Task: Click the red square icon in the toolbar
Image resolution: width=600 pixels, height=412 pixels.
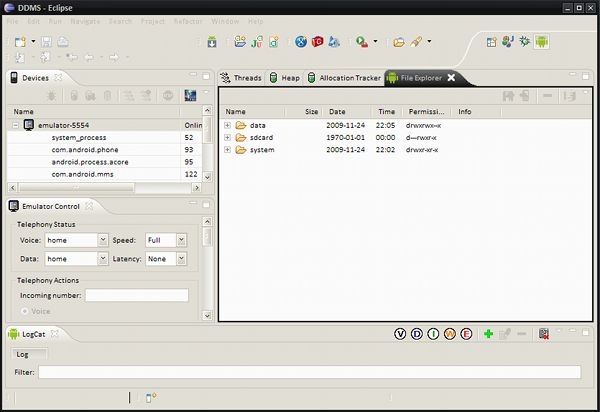Action: [317, 41]
